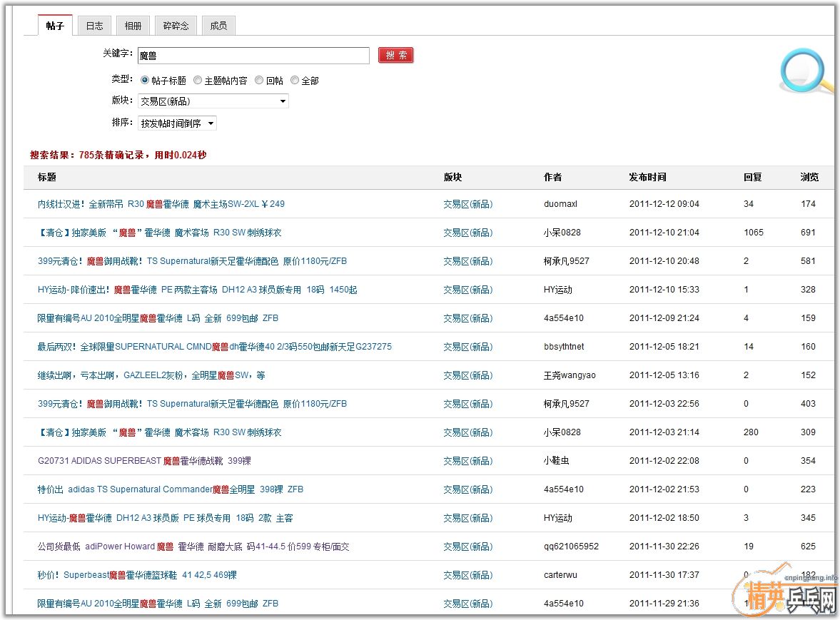This screenshot has height=620, width=840.
Task: Expand the 排序 dropdown 按发帖时间倒序
Action: (x=177, y=123)
